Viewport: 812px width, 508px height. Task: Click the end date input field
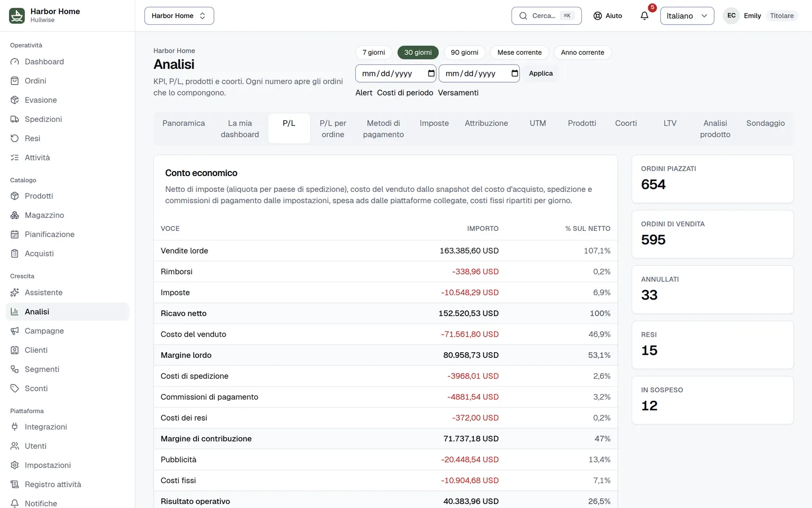point(479,73)
